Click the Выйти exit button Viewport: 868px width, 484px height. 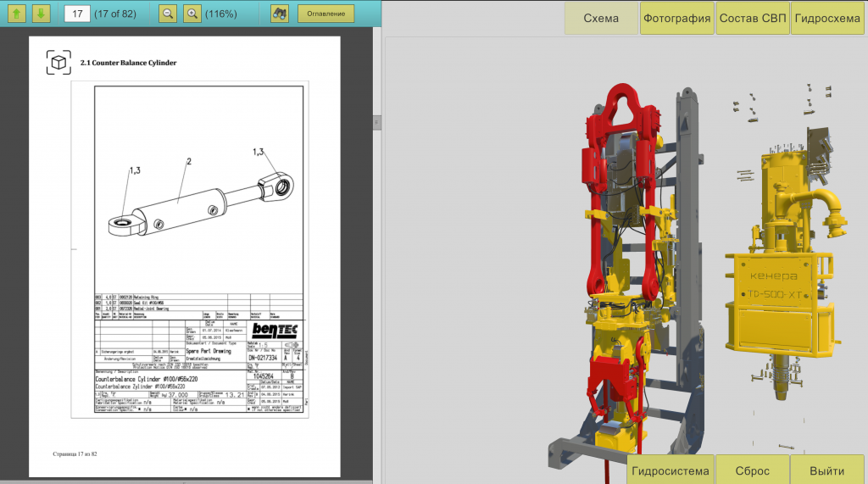[x=827, y=470]
